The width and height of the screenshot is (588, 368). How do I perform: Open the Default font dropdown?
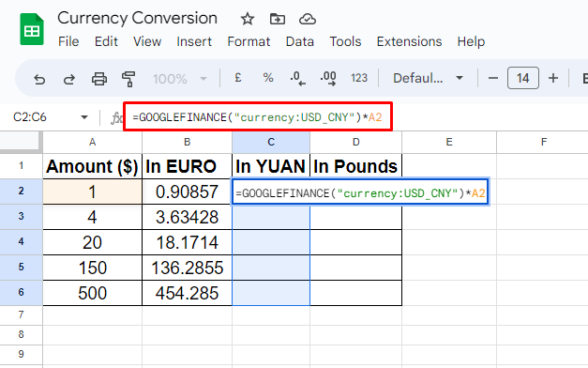pyautogui.click(x=428, y=78)
